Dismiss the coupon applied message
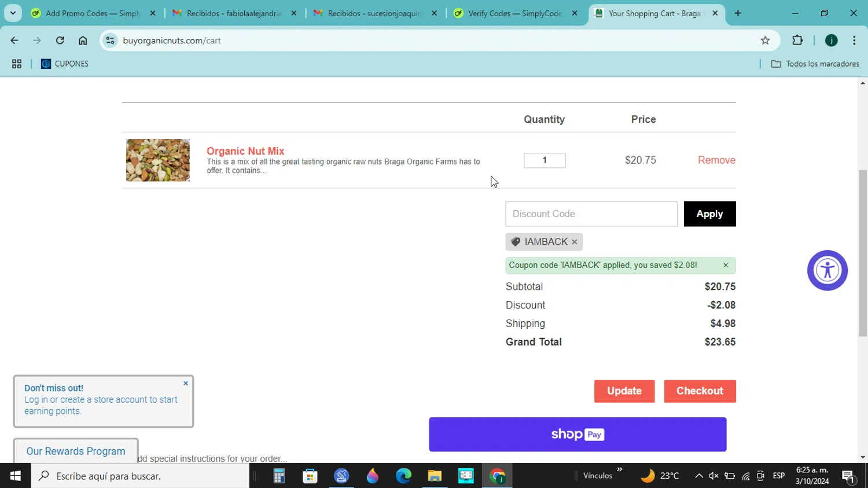This screenshot has height=488, width=868. pos(726,265)
